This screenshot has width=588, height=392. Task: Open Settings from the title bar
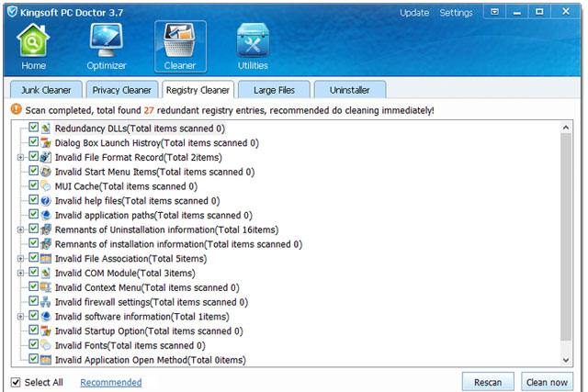coord(456,13)
